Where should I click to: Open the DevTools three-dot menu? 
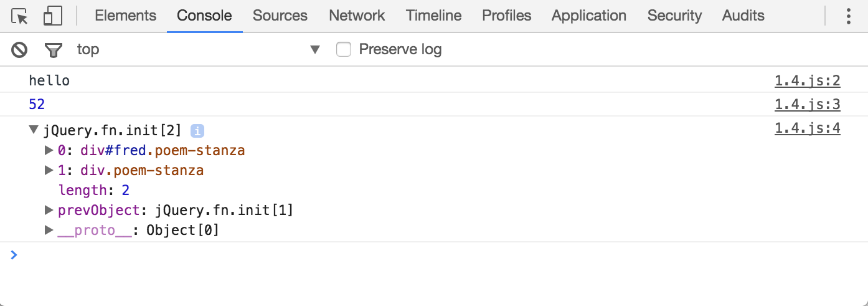point(848,16)
